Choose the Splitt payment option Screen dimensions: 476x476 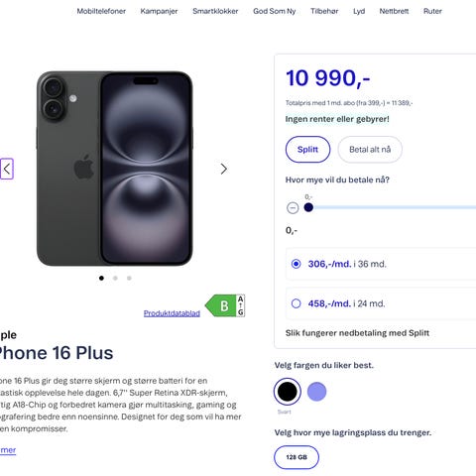307,150
